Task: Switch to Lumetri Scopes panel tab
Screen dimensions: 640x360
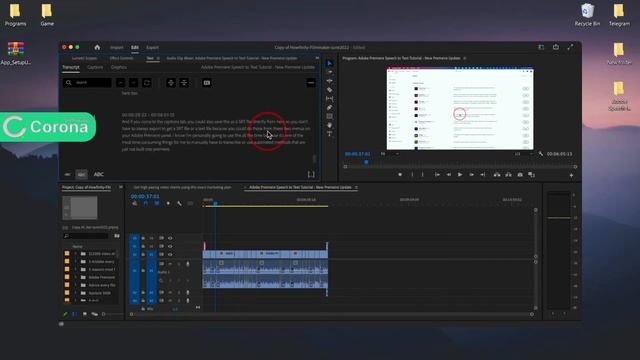Action: pyautogui.click(x=85, y=58)
